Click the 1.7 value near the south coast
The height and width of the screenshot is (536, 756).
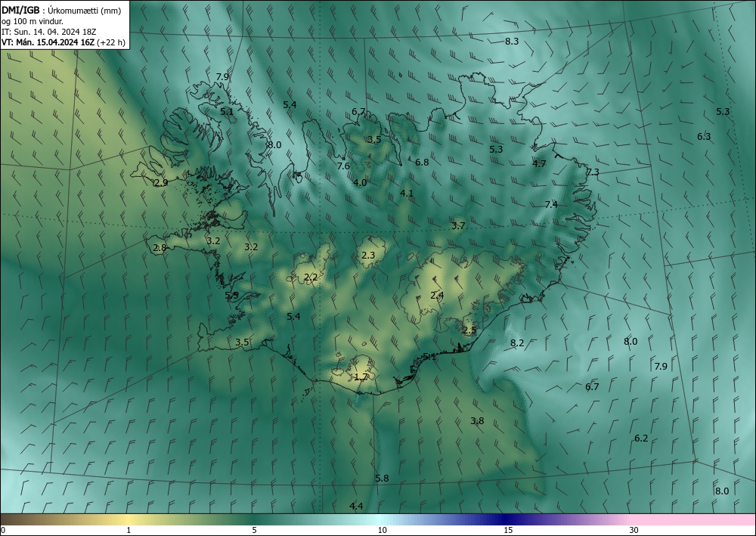click(x=361, y=377)
